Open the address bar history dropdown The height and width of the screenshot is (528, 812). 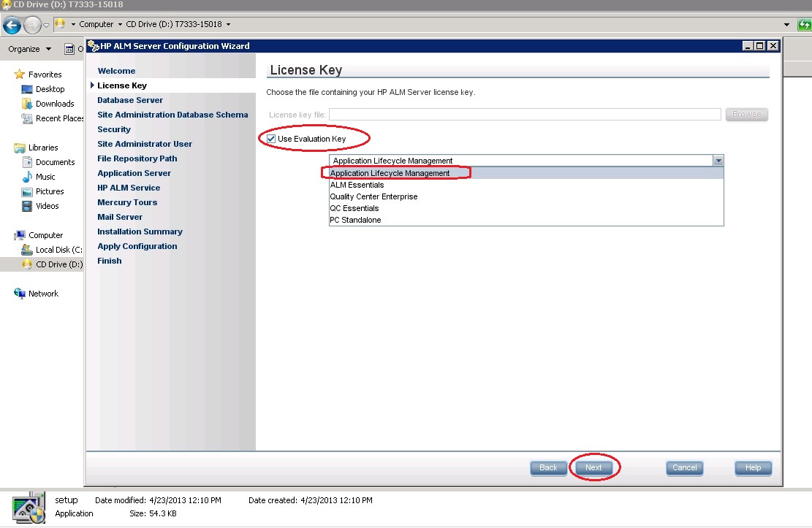pyautogui.click(x=786, y=24)
